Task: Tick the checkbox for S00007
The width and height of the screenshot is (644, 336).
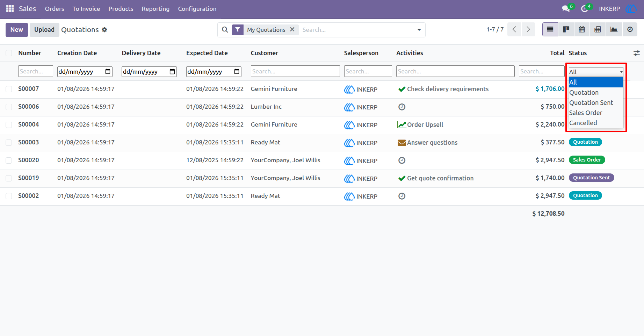Action: point(9,89)
